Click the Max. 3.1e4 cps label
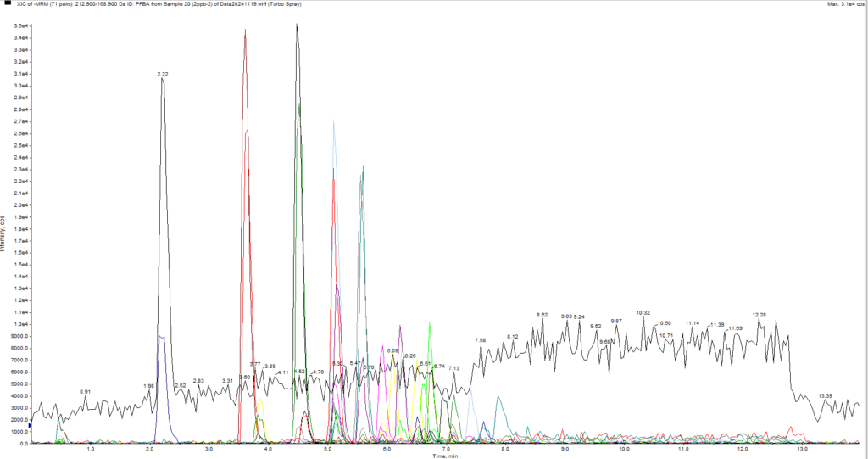The image size is (868, 459). pyautogui.click(x=843, y=4)
